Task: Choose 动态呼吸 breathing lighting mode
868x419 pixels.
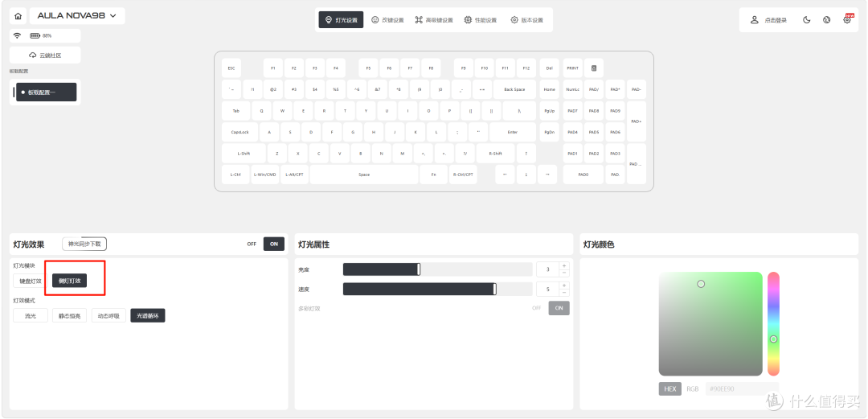Action: pos(109,315)
